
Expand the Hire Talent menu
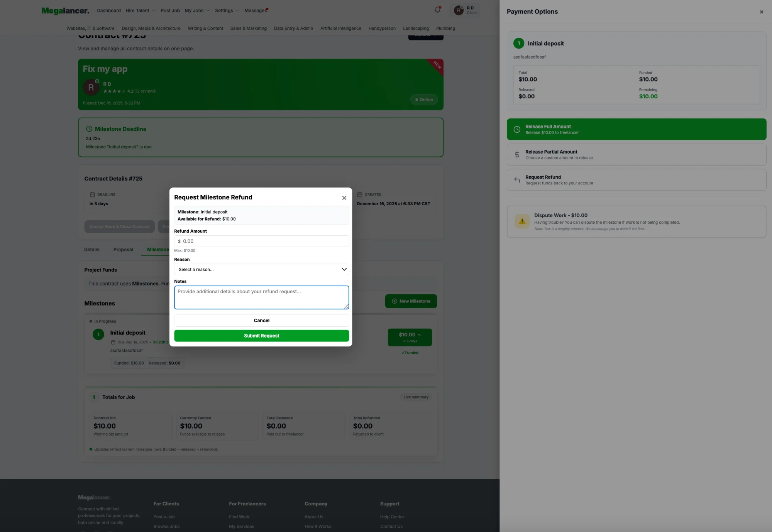tap(140, 10)
